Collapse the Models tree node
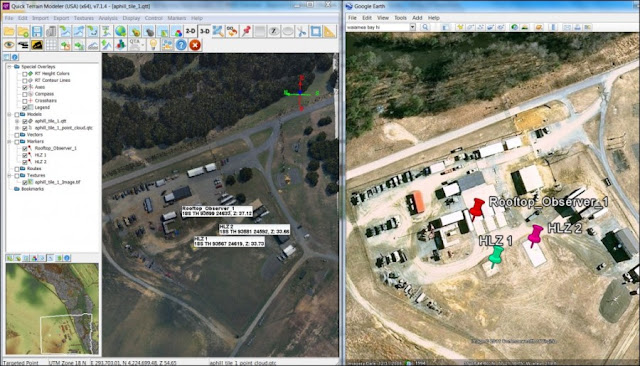Screen dimensions: 640x366 pos(9,115)
